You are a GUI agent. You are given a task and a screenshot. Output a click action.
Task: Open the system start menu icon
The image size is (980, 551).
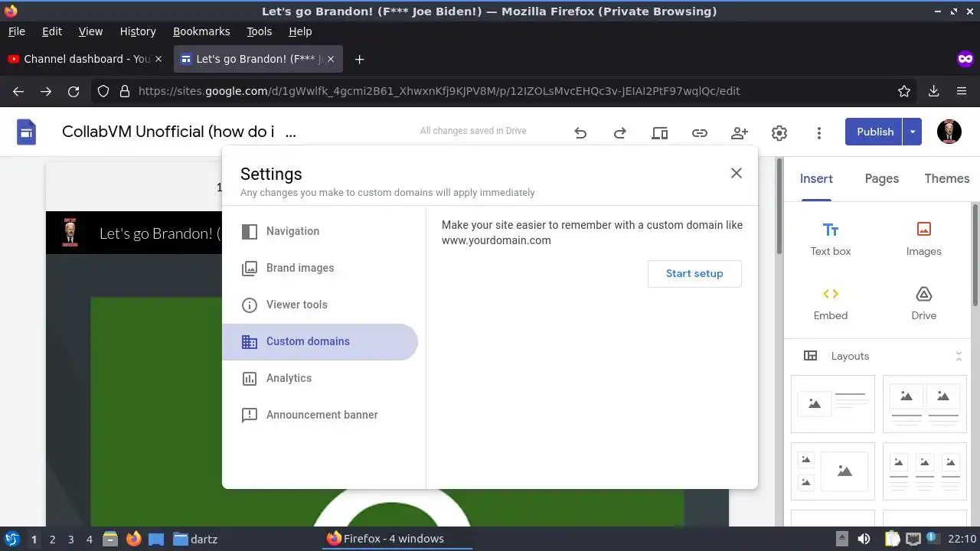point(11,539)
